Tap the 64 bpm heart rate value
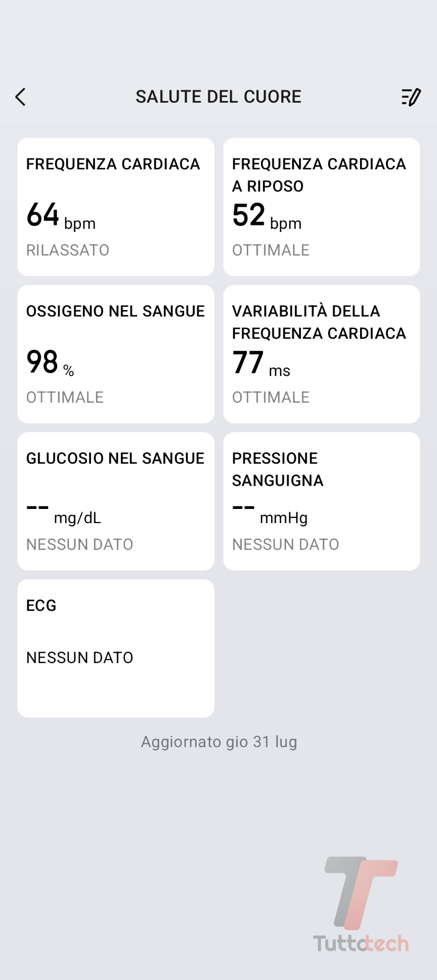Image resolution: width=437 pixels, height=980 pixels. [61, 216]
